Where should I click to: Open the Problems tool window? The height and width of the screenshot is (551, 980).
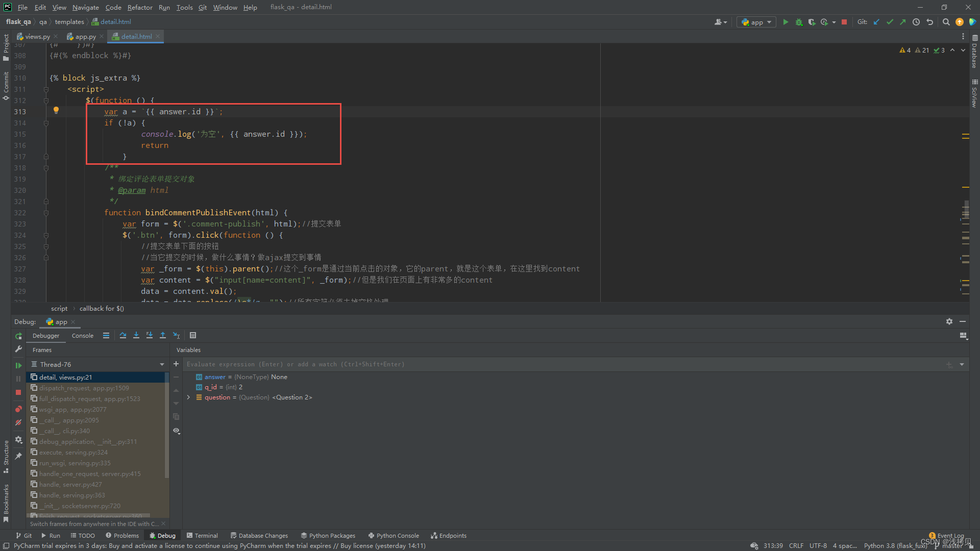(122, 536)
